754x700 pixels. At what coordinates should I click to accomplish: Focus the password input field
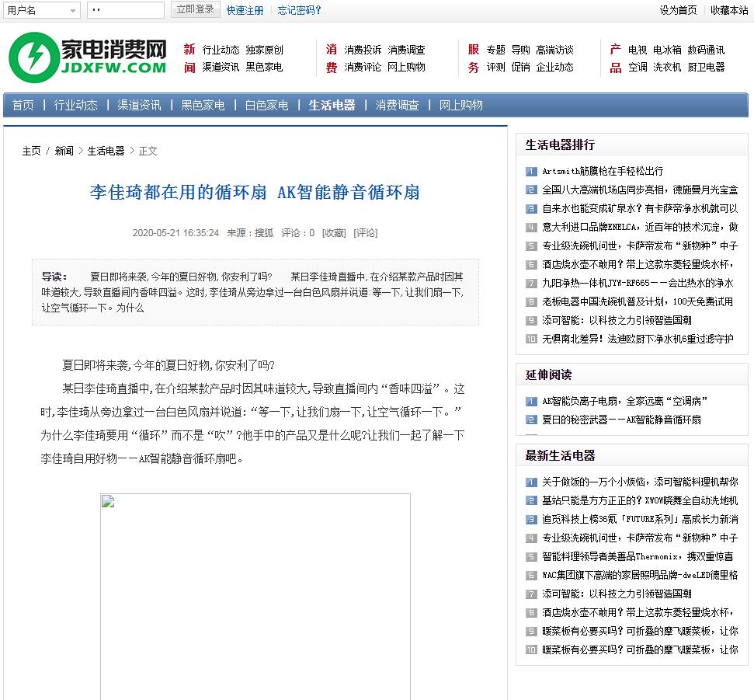pyautogui.click(x=126, y=10)
